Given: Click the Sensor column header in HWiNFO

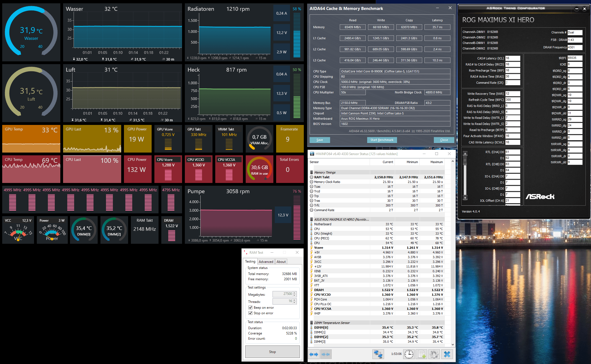Looking at the screenshot, I should click(339, 162).
